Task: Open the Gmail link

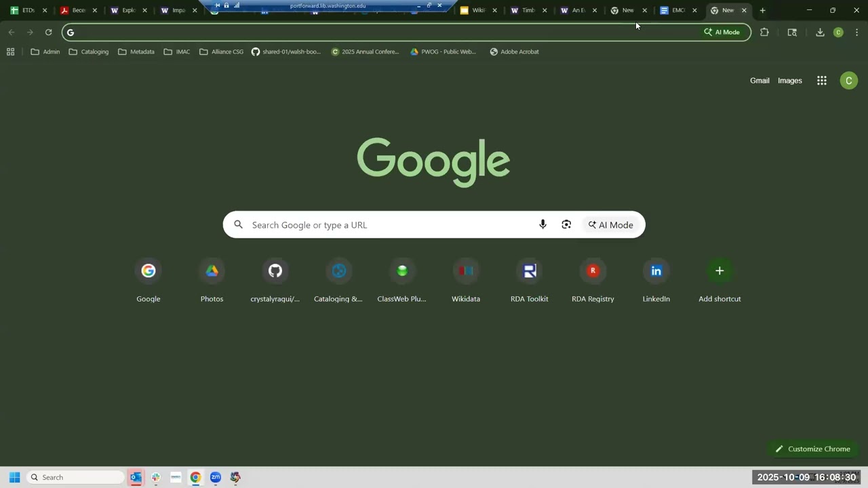Action: coord(759,81)
